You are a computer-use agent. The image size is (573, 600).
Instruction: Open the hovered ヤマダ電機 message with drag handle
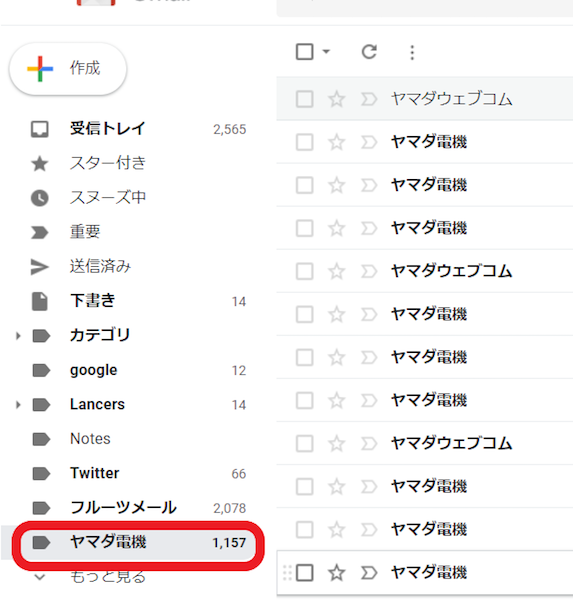[429, 572]
